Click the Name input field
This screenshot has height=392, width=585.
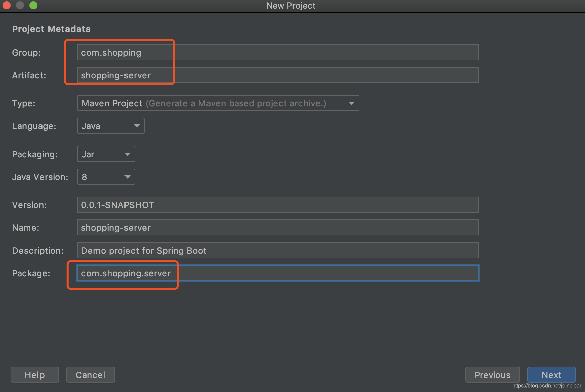[x=277, y=227]
